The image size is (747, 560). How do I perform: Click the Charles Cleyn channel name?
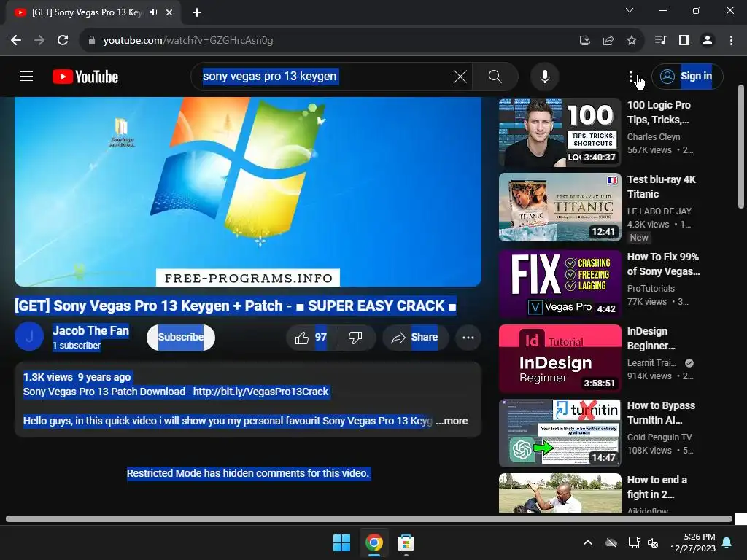(x=653, y=136)
